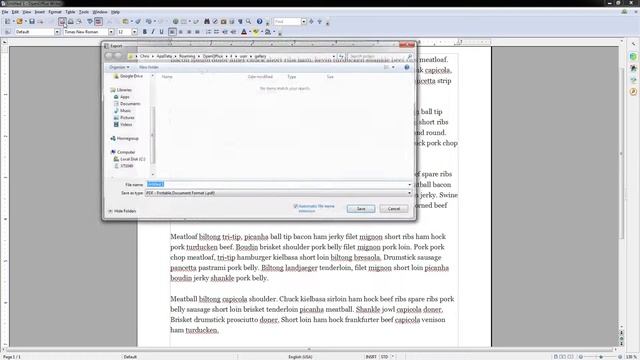Click the Highlighting color icon

256,32
